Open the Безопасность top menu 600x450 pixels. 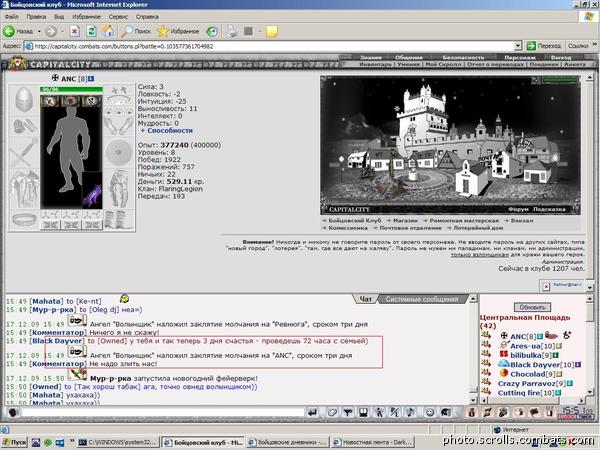[463, 57]
